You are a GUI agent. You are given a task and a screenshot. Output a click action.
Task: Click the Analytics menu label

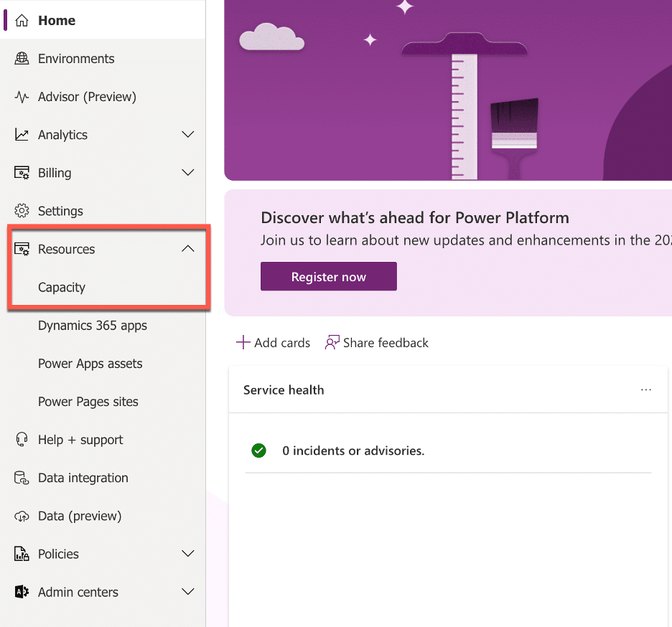[x=62, y=135]
